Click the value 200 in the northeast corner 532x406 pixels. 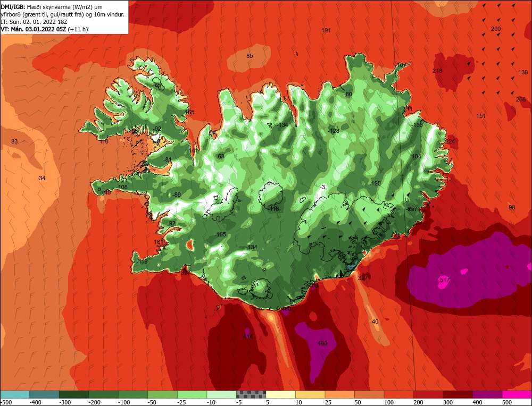[496, 29]
